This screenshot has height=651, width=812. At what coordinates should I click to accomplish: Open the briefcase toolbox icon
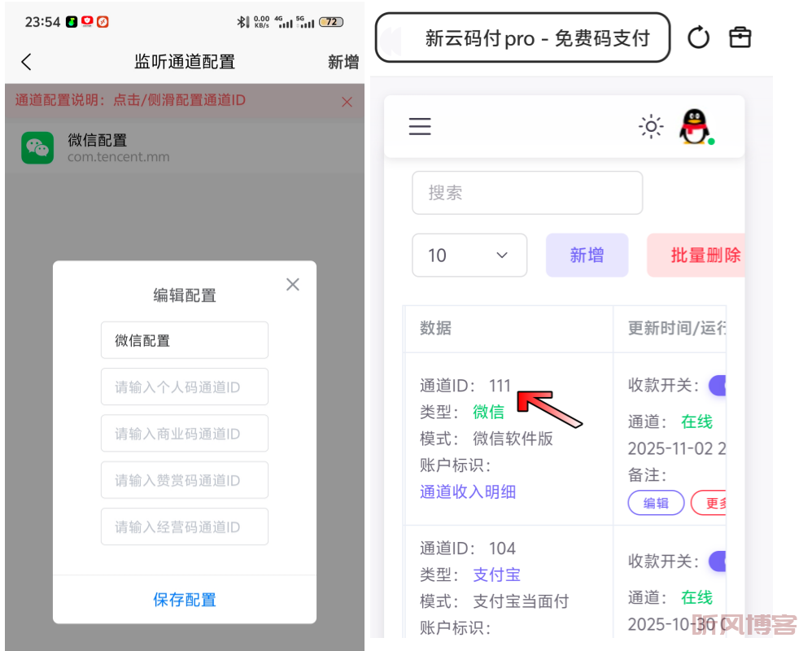coord(740,37)
